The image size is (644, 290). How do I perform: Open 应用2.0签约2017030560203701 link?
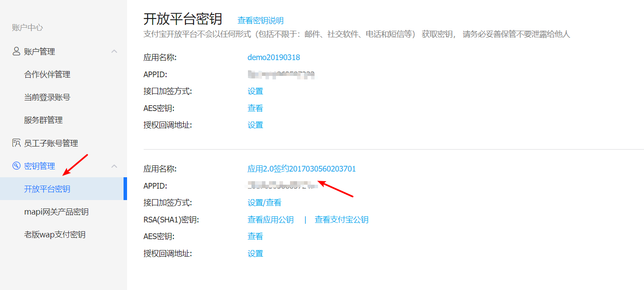click(x=302, y=169)
